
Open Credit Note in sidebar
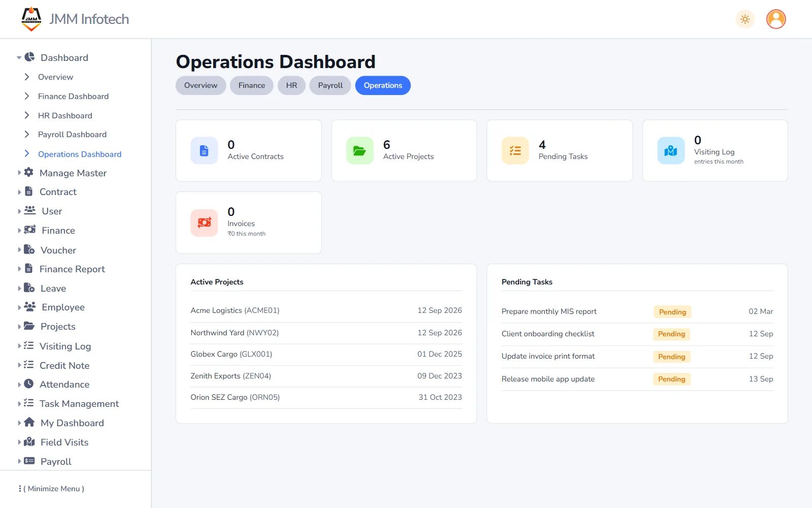64,365
